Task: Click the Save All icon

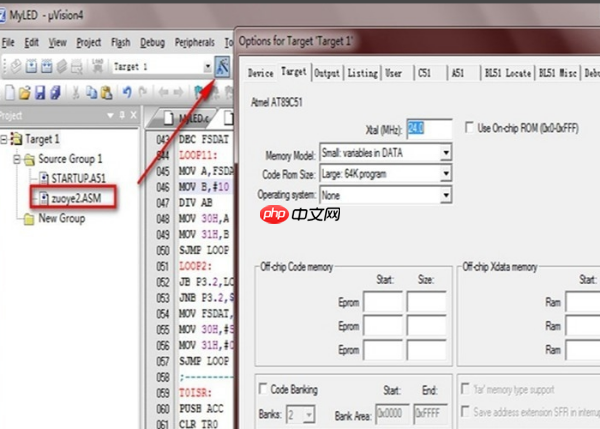Action: pos(55,92)
